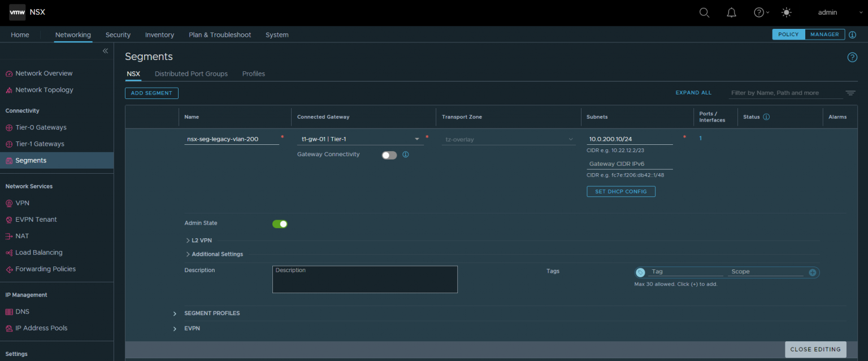Open the Connected Gateway dropdown
The height and width of the screenshot is (361, 868).
pos(416,139)
